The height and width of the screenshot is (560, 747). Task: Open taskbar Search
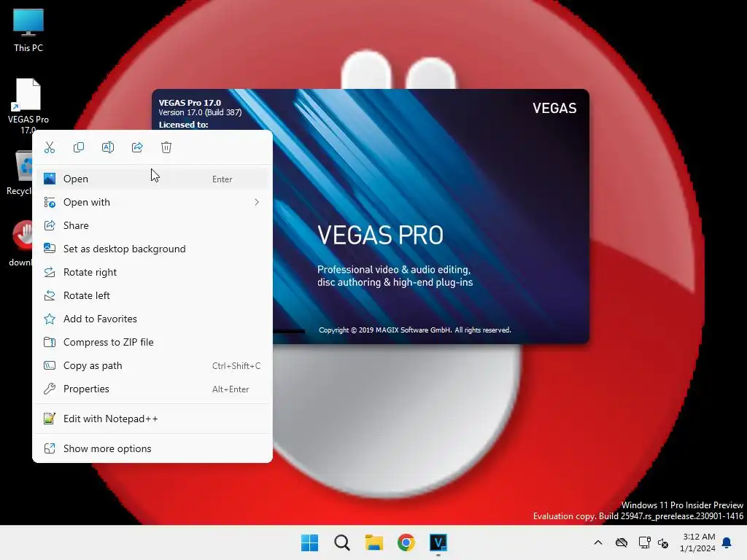(x=341, y=542)
